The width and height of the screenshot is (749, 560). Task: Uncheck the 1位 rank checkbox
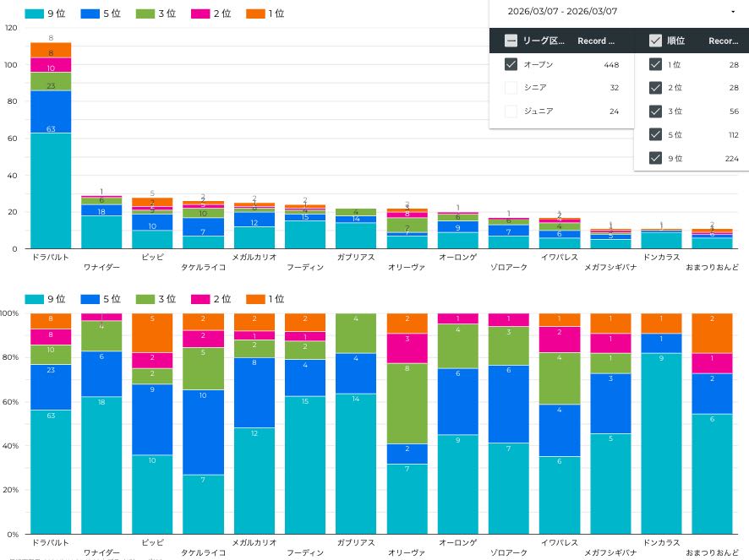[x=655, y=64]
